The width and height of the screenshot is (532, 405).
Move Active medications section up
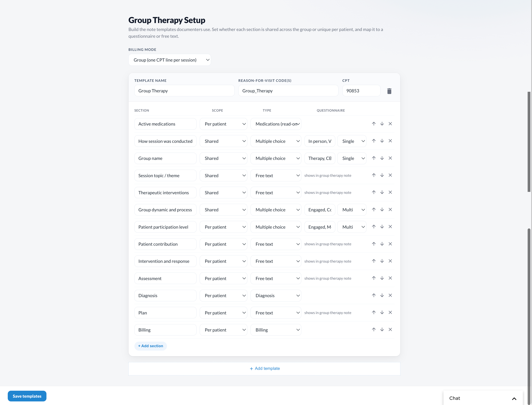click(374, 124)
